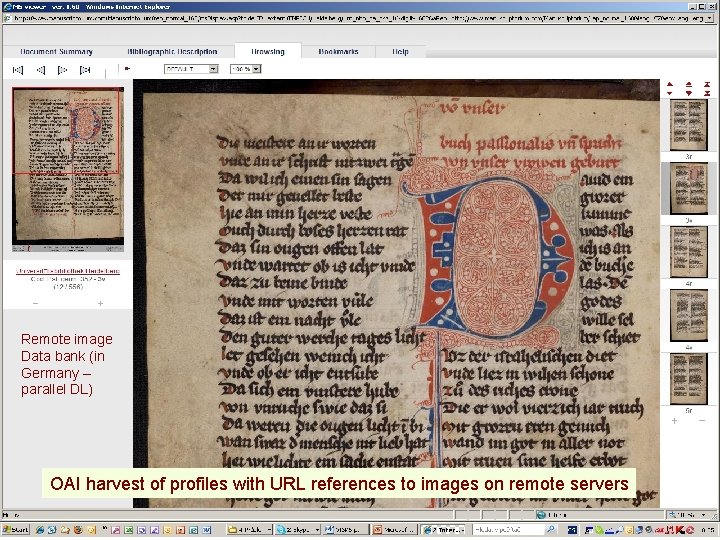Click plus button below thumbnail strip

tap(674, 421)
